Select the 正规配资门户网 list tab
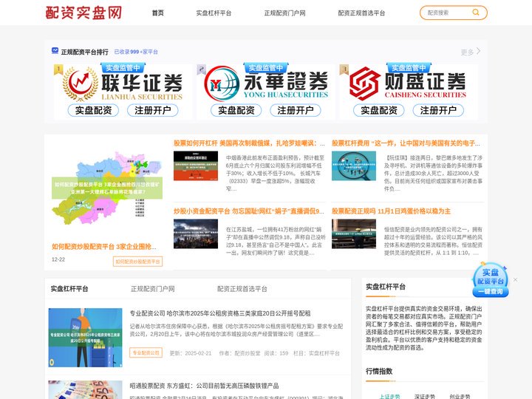The height and width of the screenshot is (399, 532). tap(153, 289)
